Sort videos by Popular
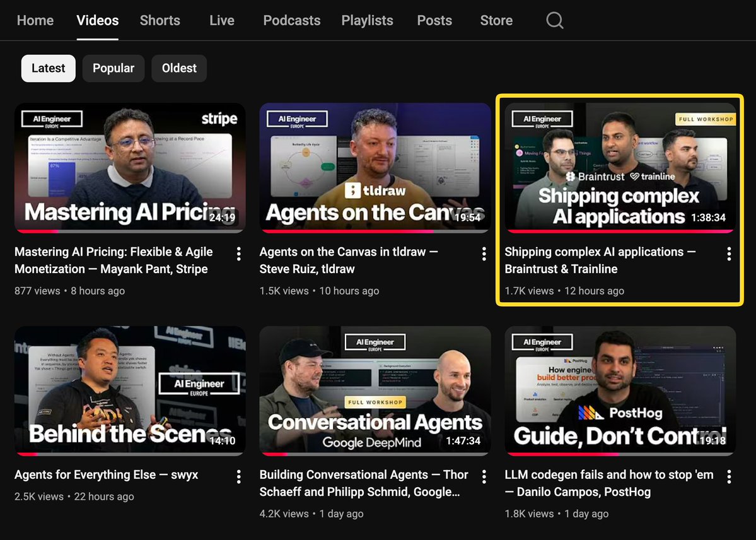 tap(113, 68)
